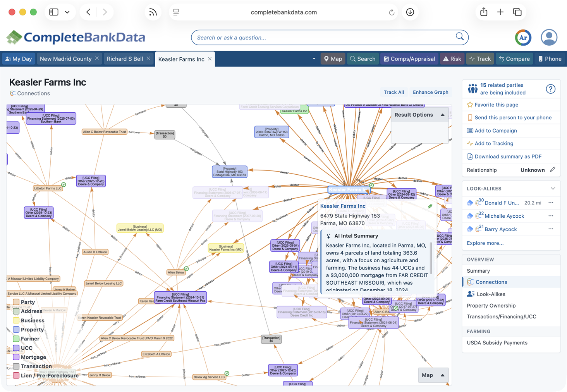Click the Safari downloads icon
Screen dimensions: 567x392
point(410,12)
